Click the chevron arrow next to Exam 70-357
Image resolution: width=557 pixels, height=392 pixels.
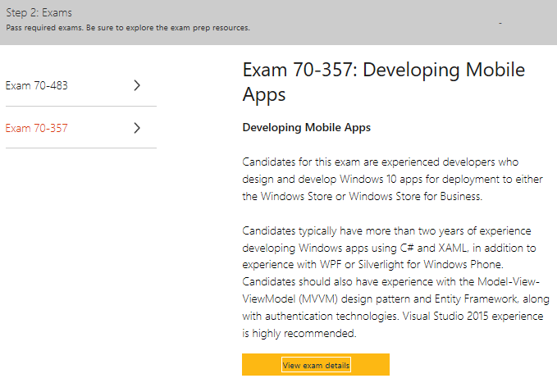[137, 128]
